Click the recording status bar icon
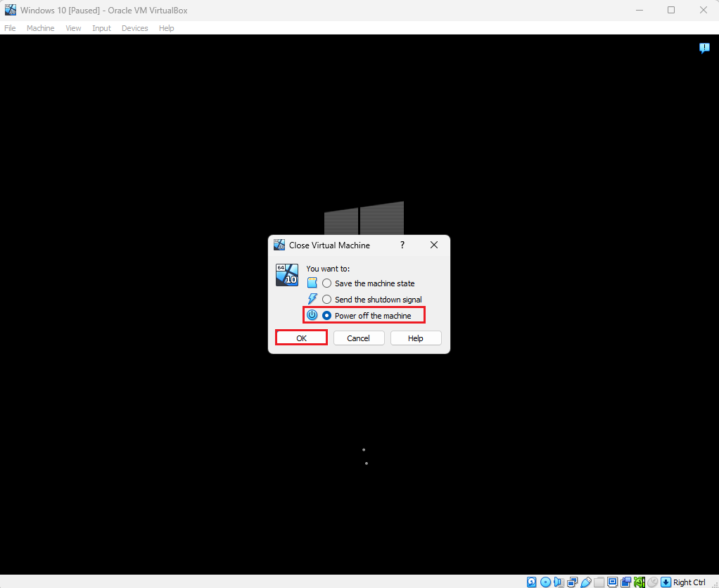This screenshot has height=588, width=719. coord(626,582)
